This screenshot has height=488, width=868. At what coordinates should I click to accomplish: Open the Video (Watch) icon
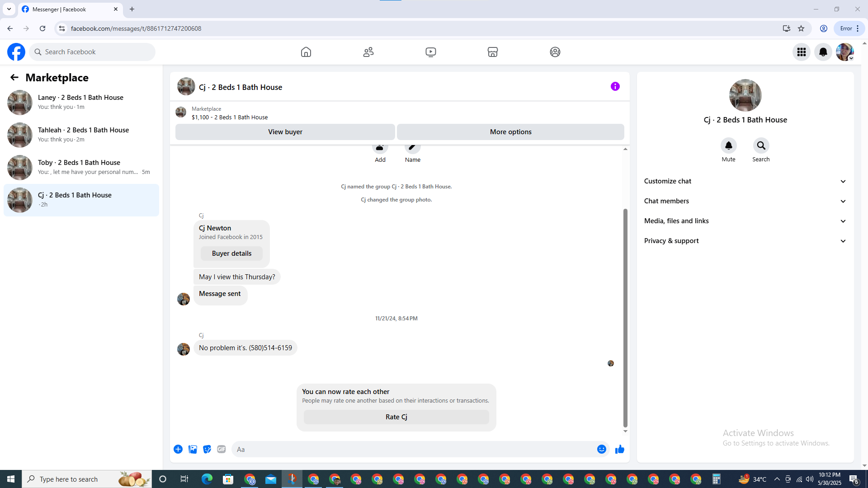coord(431,52)
